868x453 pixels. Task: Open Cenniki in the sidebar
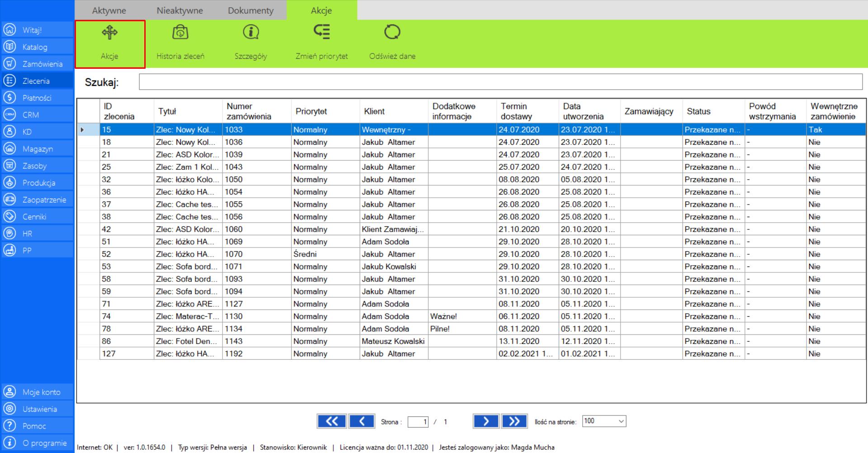37,217
